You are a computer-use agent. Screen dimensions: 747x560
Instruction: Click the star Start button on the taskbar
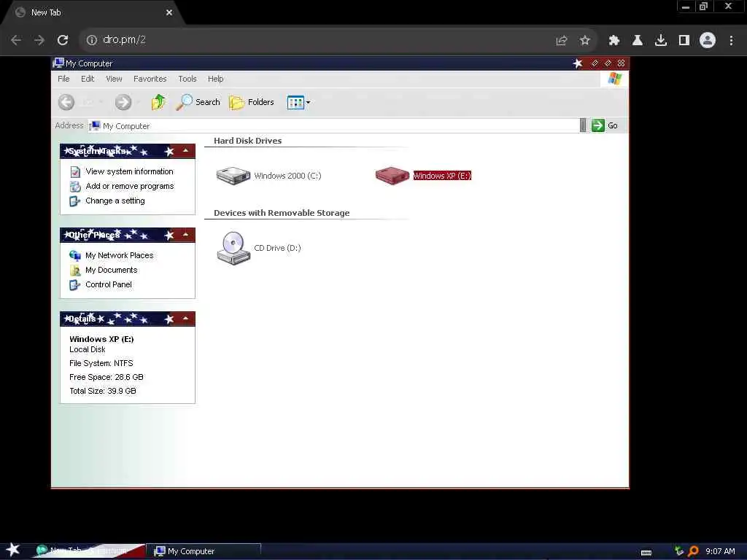13,550
